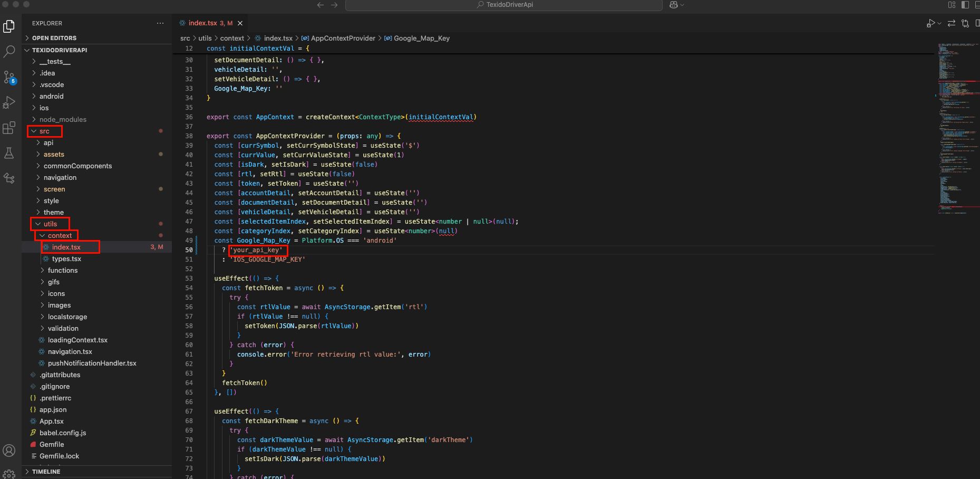Open the Extensions panel
This screenshot has height=479, width=980.
(x=9, y=128)
